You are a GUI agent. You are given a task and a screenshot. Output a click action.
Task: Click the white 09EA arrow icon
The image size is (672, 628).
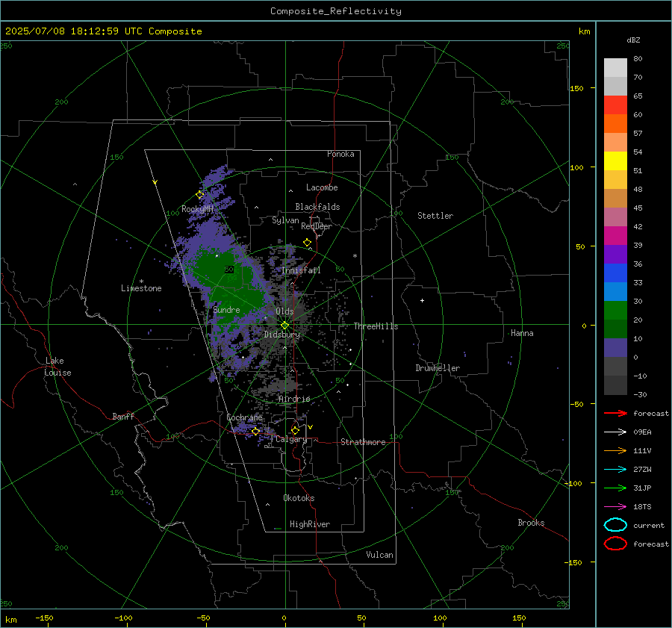[x=615, y=432]
